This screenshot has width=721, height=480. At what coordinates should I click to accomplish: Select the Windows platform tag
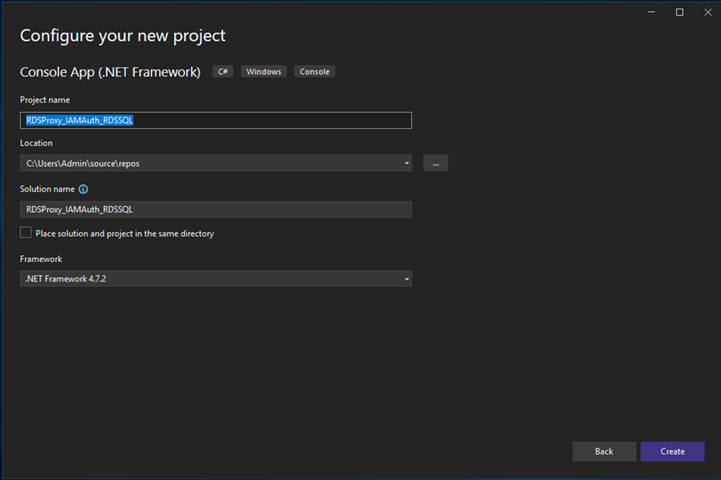[x=264, y=72]
